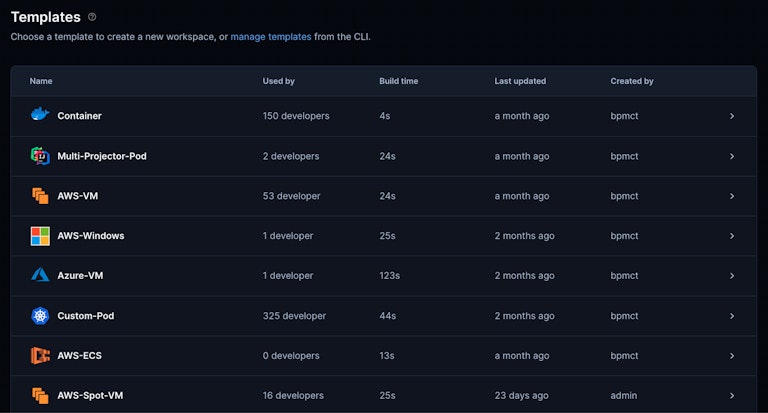Click the Docker icon beside Container
This screenshot has width=768, height=413.
pyautogui.click(x=40, y=116)
